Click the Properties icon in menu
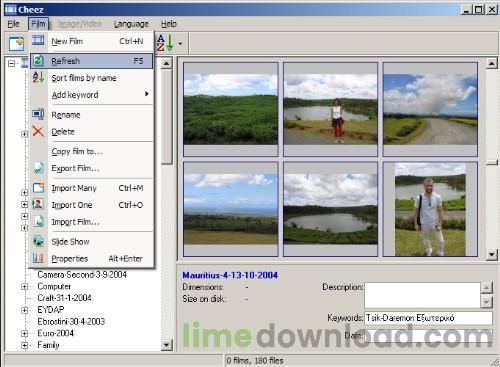This screenshot has height=367, width=500. pos(38,258)
